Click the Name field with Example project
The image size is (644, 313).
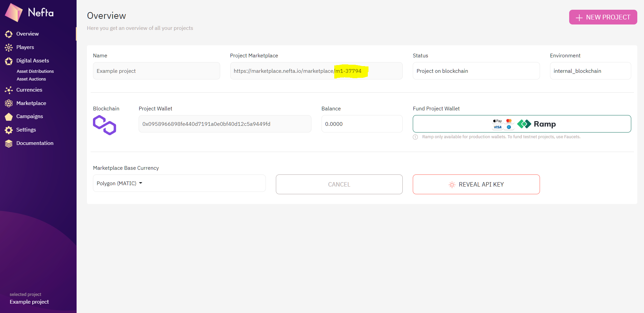(x=156, y=71)
